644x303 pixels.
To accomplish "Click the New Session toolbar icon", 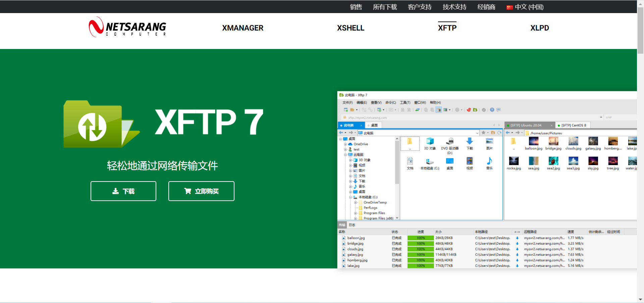I will pyautogui.click(x=346, y=110).
